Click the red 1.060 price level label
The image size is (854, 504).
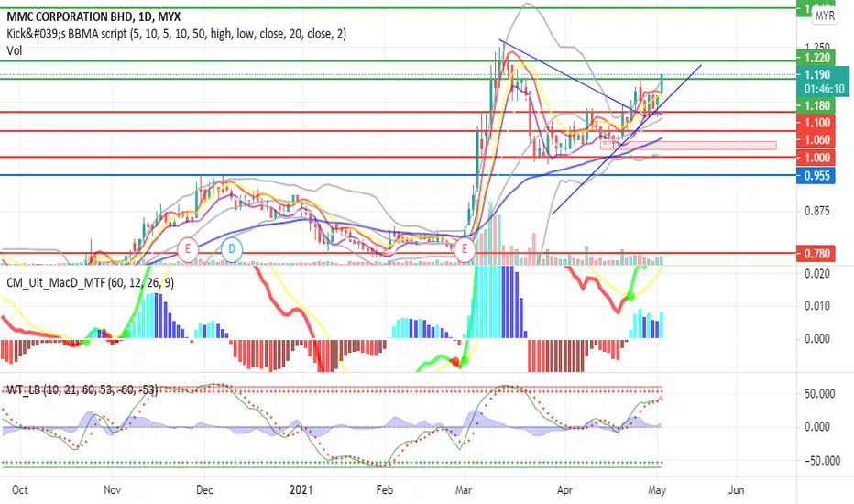[x=816, y=140]
